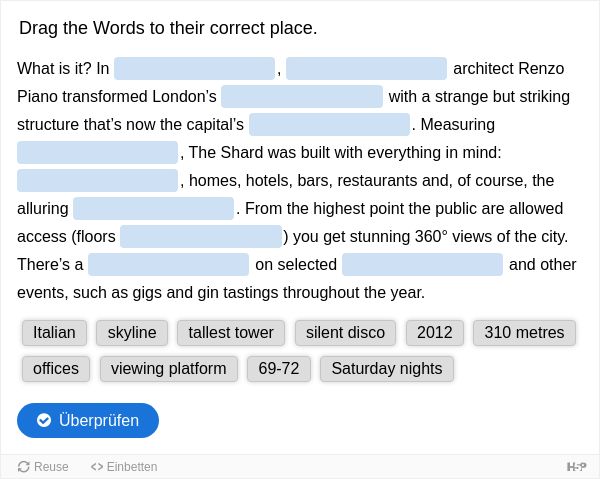
Task: Click the Reuse link
Action: click(x=43, y=467)
